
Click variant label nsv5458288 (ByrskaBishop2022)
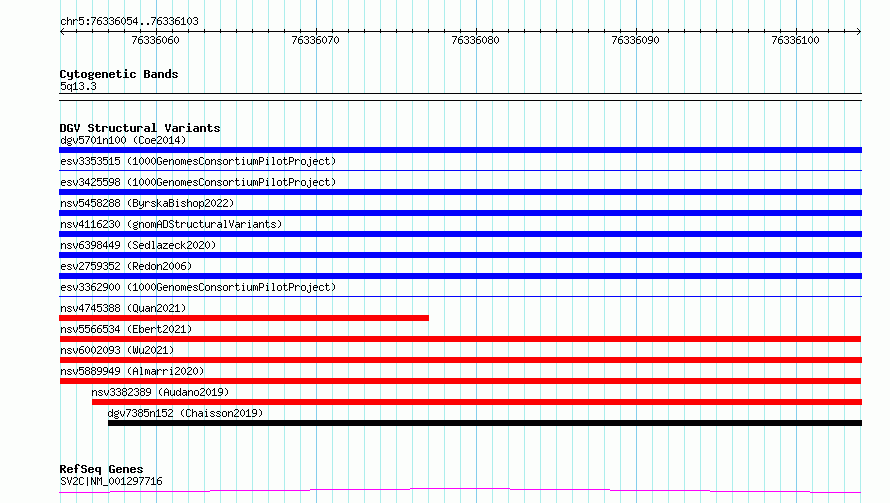click(147, 203)
